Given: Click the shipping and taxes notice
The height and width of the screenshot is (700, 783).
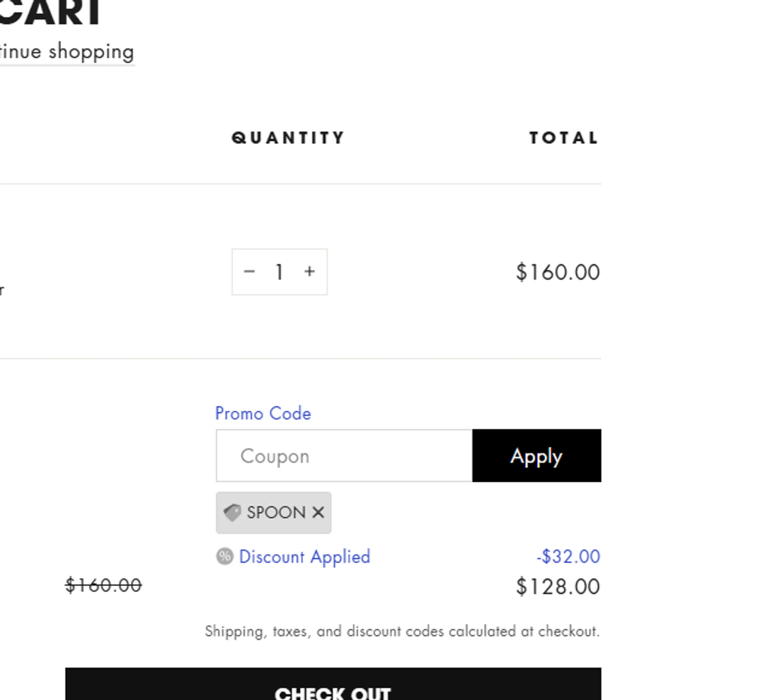Looking at the screenshot, I should point(402,631).
